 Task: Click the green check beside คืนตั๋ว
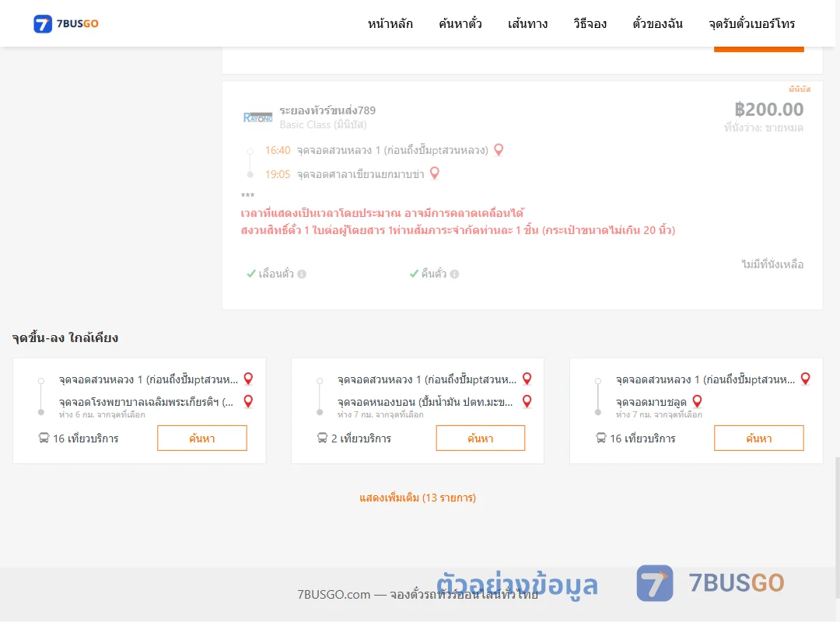click(x=414, y=274)
